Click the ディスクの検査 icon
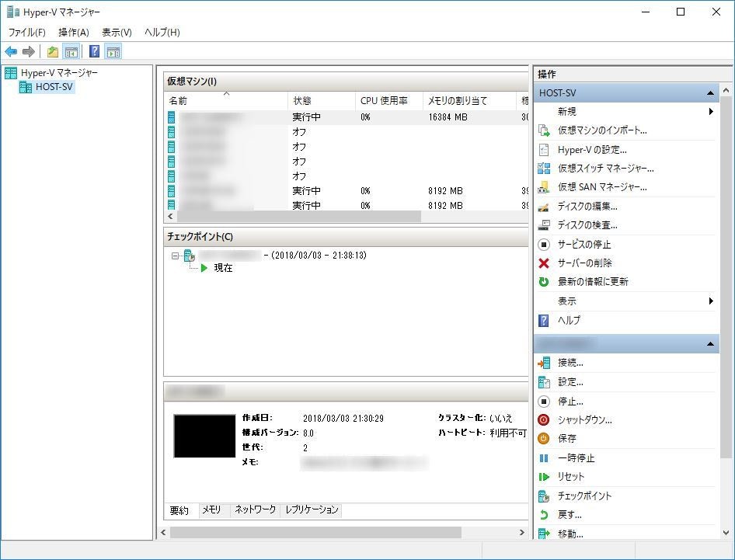The height and width of the screenshot is (560, 735). click(544, 225)
